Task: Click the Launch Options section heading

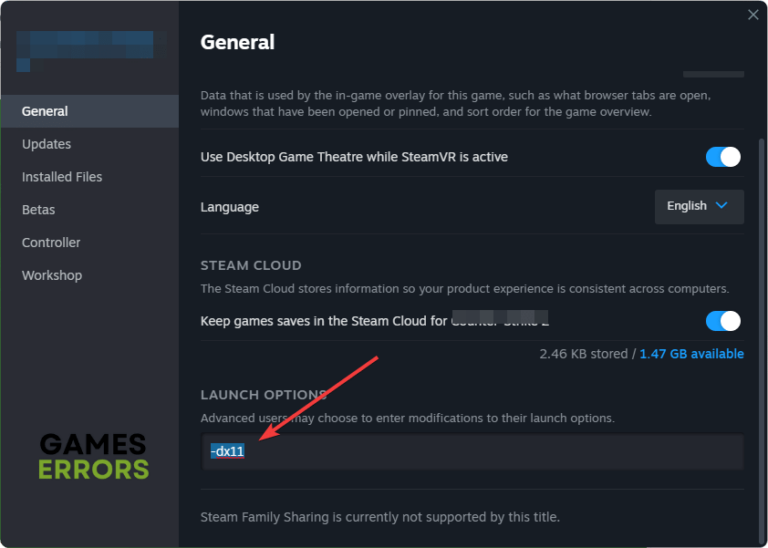Action: [x=263, y=395]
